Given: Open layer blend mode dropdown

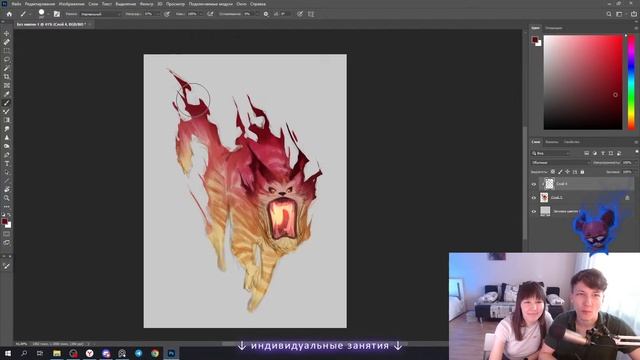Looking at the screenshot, I should (x=560, y=162).
